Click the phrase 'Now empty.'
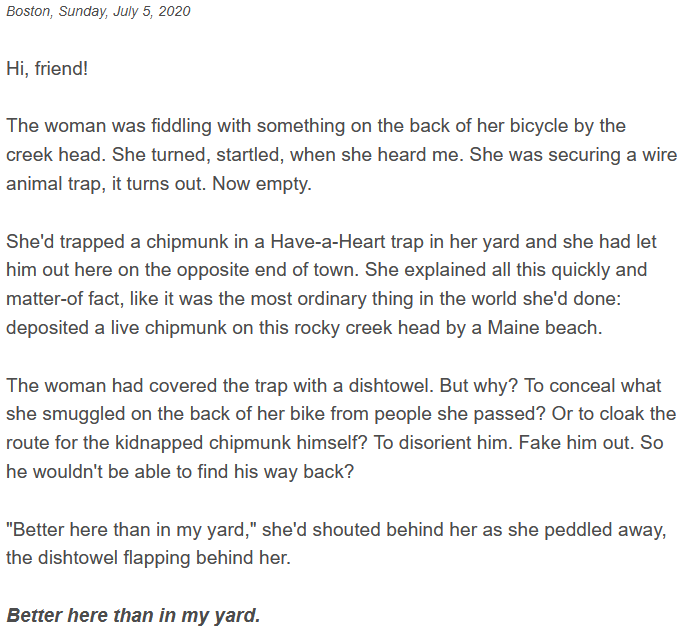Screen dimensions: 683x632 (x=262, y=183)
